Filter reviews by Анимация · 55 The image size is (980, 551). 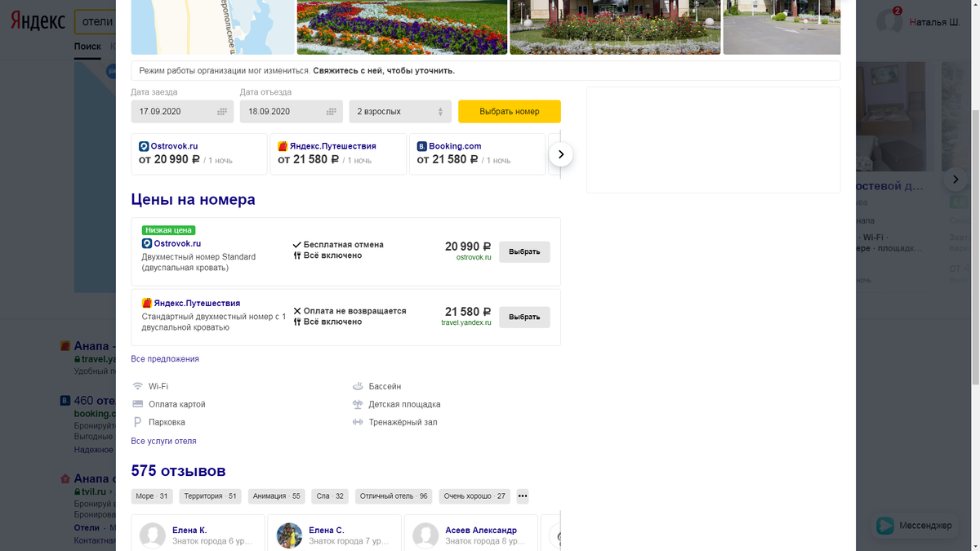(277, 496)
